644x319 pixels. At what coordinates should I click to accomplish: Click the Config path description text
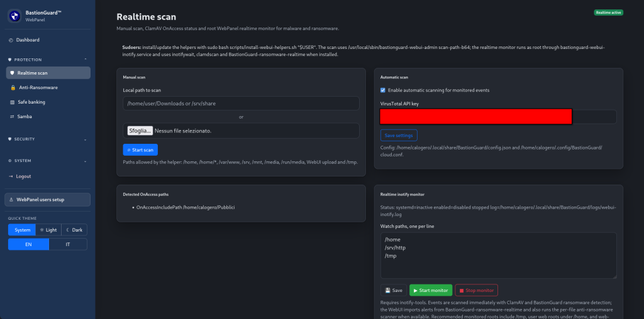tap(491, 151)
